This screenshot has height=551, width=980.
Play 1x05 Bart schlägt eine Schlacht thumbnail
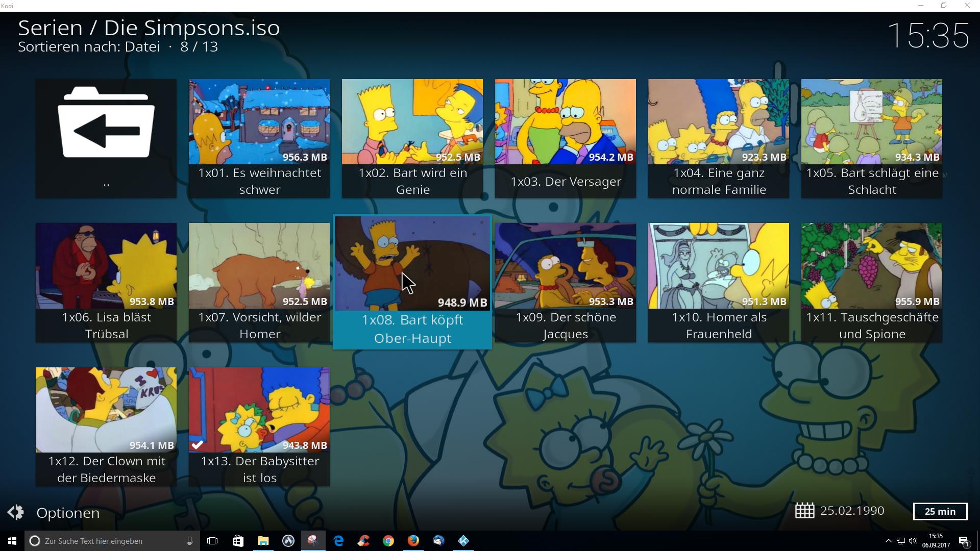pyautogui.click(x=872, y=121)
